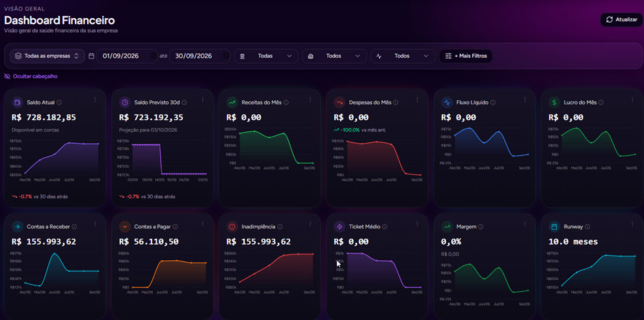Click the clock icon on Saldo Previsto 30d

[125, 102]
